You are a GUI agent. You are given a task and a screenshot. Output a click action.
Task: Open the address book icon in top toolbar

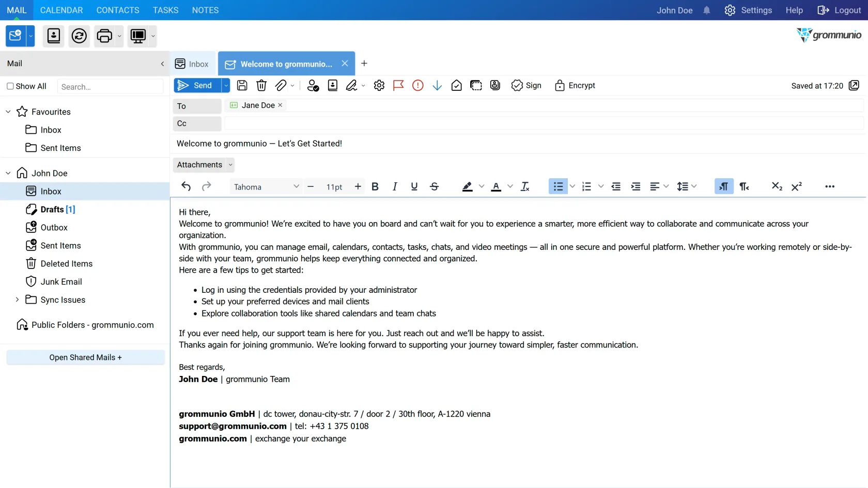click(54, 36)
